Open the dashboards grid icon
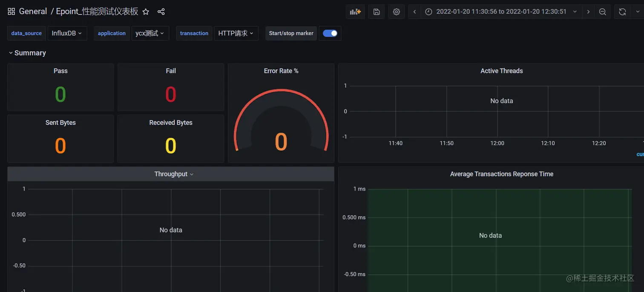The height and width of the screenshot is (292, 644). click(x=11, y=12)
